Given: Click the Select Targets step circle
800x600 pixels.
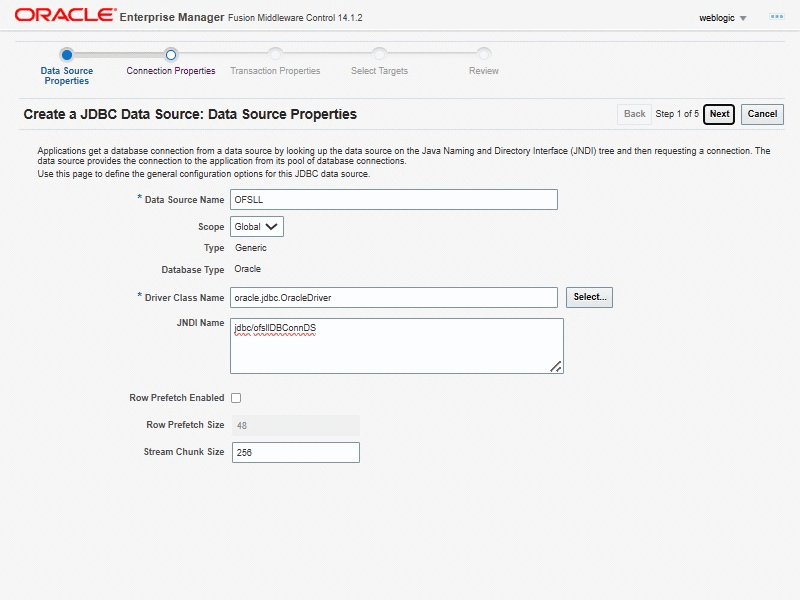Looking at the screenshot, I should [x=379, y=55].
